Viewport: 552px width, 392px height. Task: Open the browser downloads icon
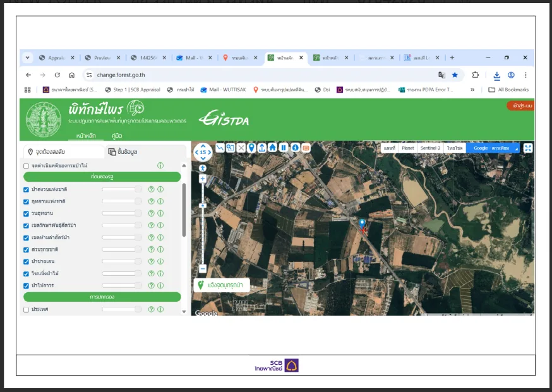tap(496, 75)
